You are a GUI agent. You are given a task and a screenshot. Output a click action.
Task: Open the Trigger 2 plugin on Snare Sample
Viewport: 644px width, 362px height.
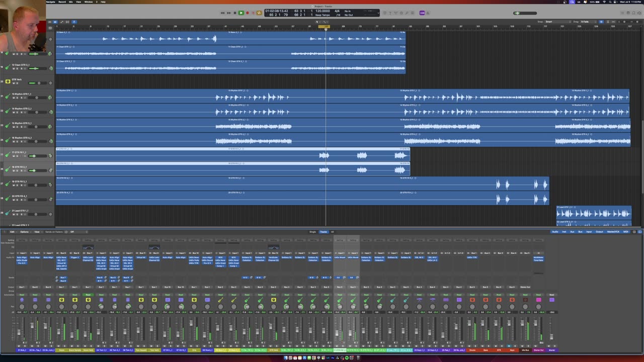pos(75,258)
